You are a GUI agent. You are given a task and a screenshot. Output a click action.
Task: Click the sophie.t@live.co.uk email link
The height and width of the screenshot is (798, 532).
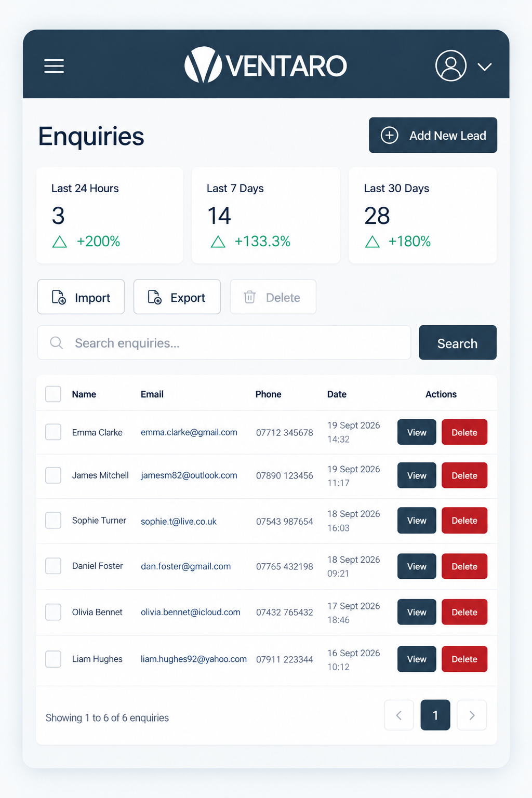(179, 521)
